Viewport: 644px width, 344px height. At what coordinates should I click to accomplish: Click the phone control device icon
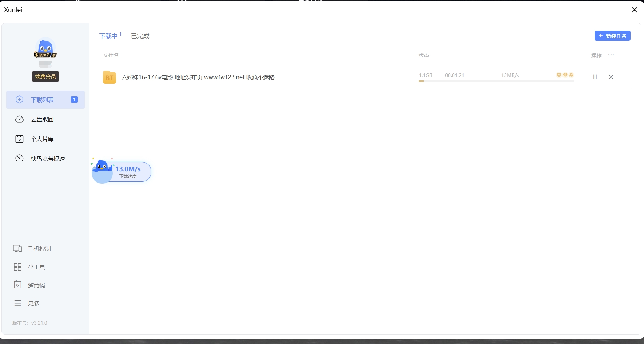(x=17, y=248)
